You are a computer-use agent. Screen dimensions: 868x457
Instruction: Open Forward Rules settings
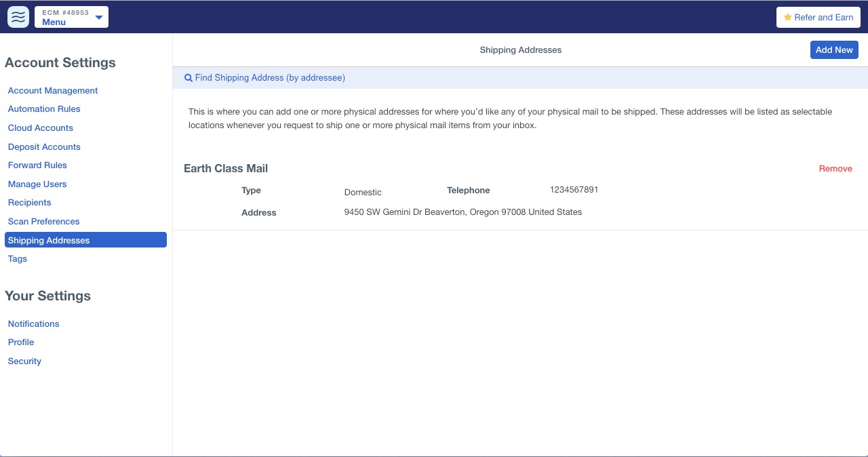37,165
